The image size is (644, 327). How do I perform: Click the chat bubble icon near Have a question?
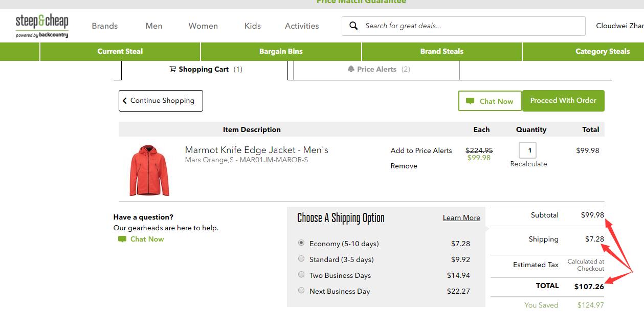[x=122, y=239]
